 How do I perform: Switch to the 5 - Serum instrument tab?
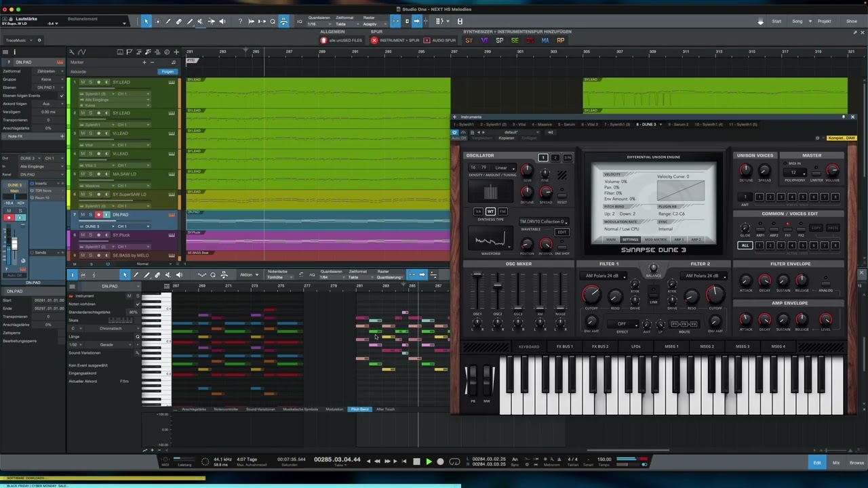click(x=566, y=125)
